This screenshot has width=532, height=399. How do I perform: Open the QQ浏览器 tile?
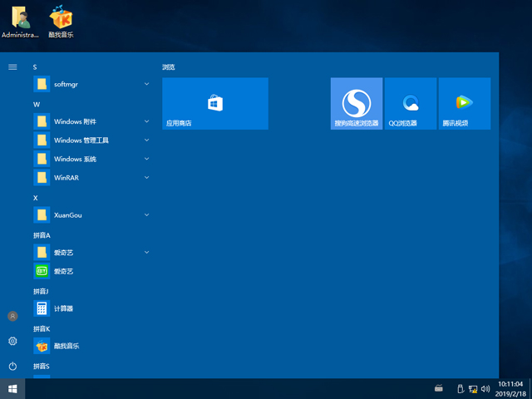click(x=411, y=103)
